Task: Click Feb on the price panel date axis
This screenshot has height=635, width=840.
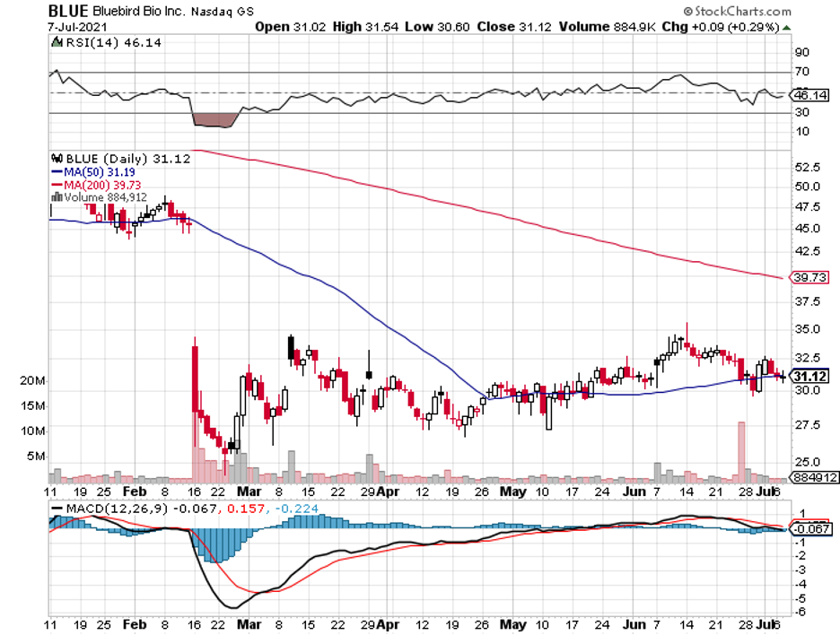Action: coord(135,491)
